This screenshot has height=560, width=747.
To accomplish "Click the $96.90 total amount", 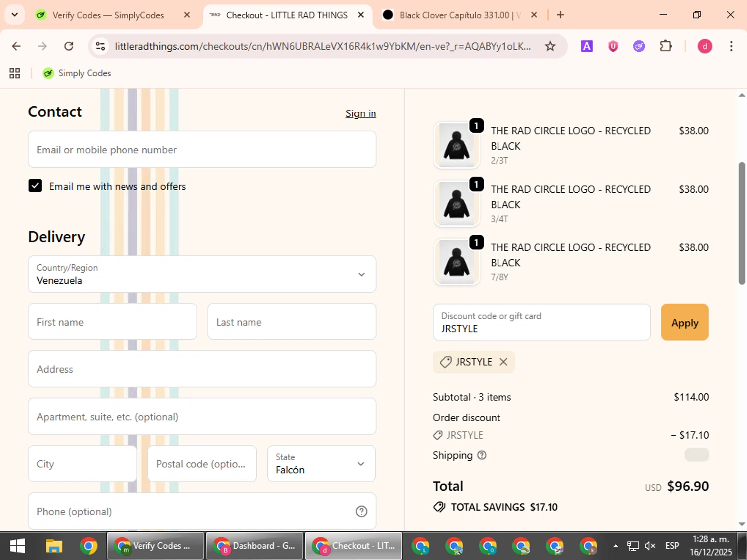I will coord(688,486).
